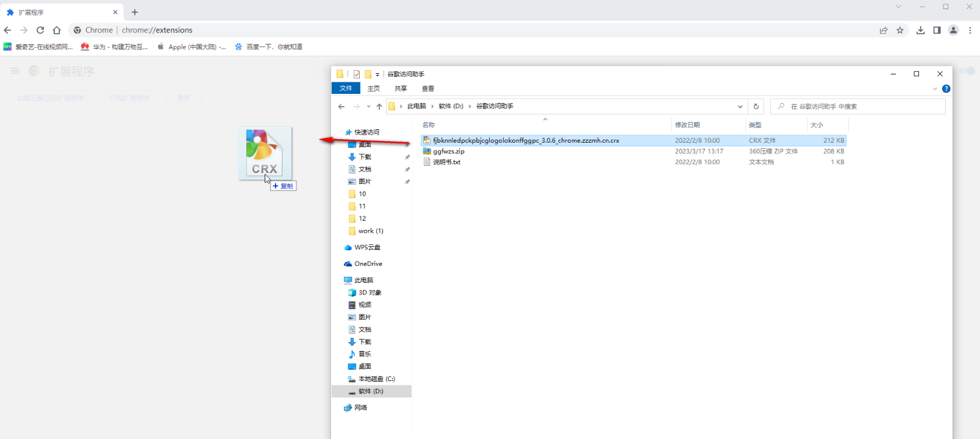The width and height of the screenshot is (980, 439).
Task: Click the Properties quick access toolbar icon
Action: (357, 74)
